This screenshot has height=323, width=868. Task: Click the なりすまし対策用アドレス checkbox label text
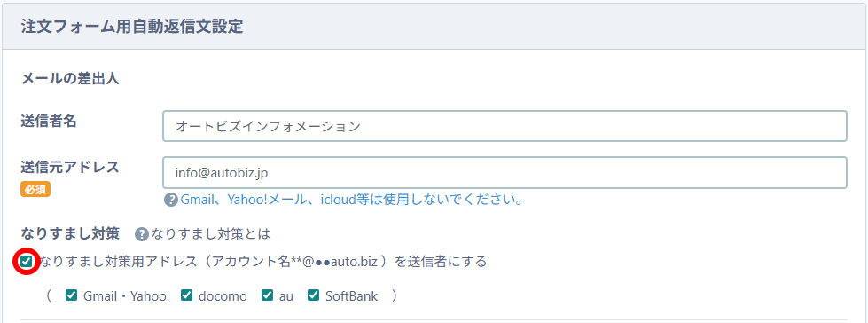[263, 262]
